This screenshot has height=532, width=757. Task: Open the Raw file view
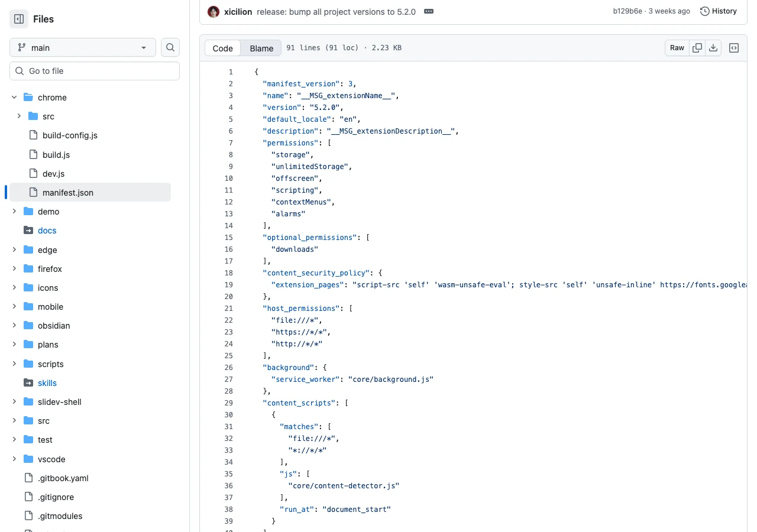tap(677, 48)
